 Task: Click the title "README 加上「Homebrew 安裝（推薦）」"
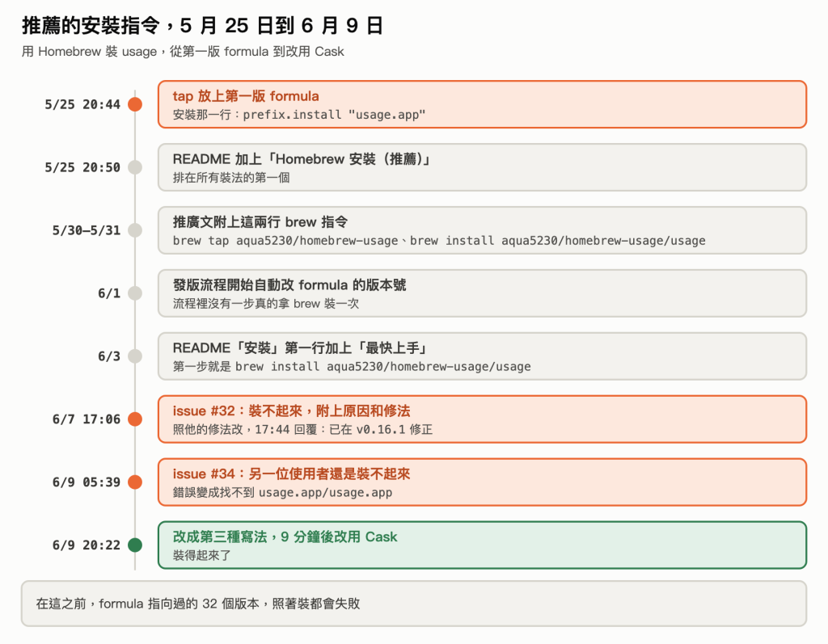(302, 159)
